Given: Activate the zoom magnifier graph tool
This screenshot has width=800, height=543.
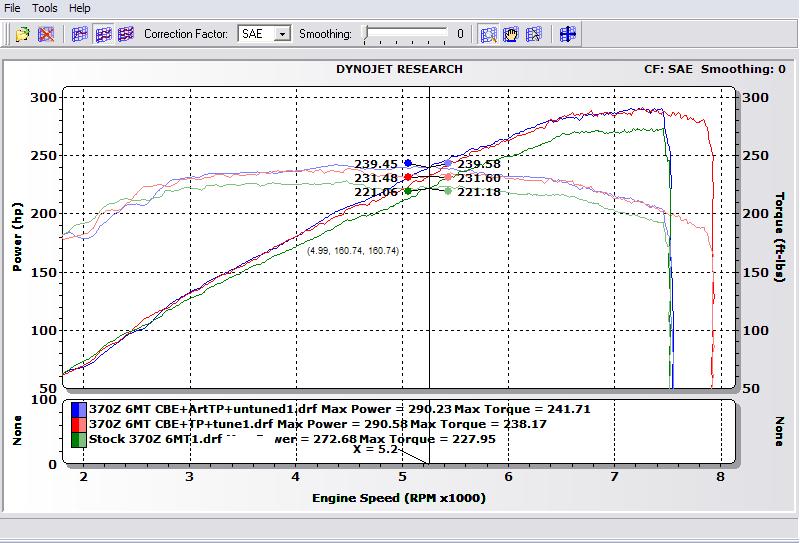Looking at the screenshot, I should (488, 34).
